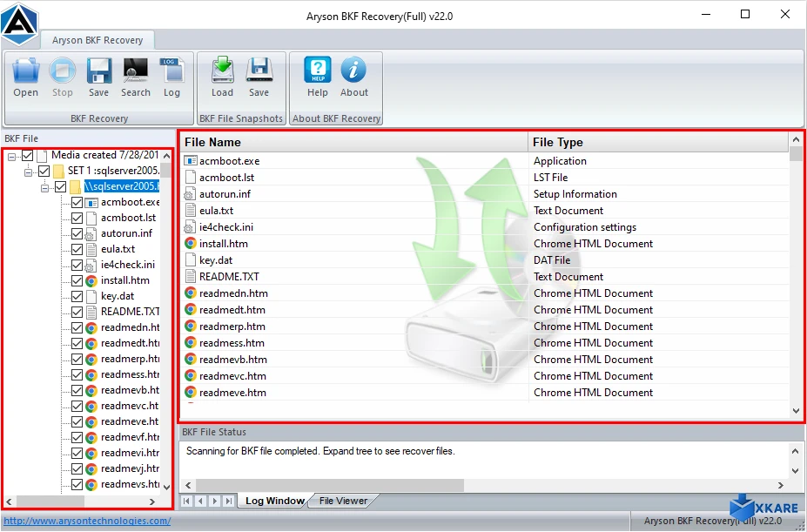Screen dimensions: 807x532
Task: Uncheck key.dat in the tree
Action: point(77,296)
